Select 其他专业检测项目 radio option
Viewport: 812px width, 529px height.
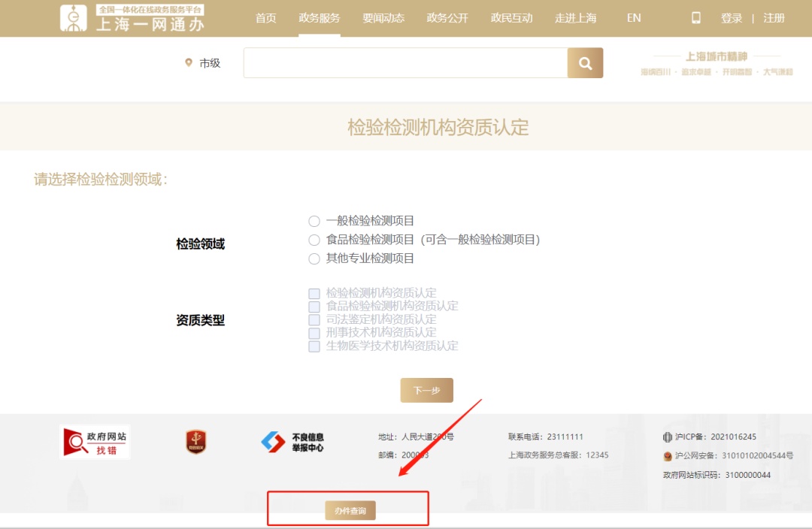(314, 258)
